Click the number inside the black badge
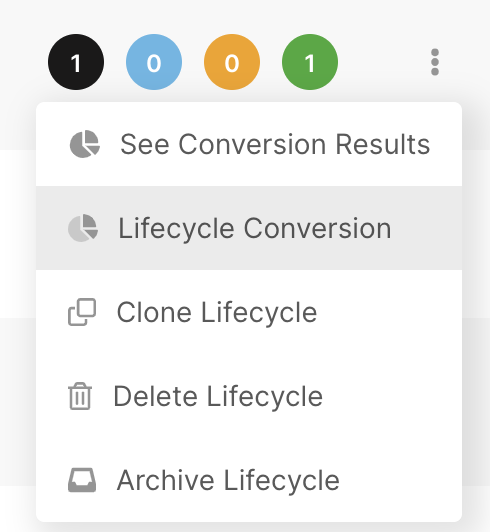The height and width of the screenshot is (532, 490). (76, 63)
